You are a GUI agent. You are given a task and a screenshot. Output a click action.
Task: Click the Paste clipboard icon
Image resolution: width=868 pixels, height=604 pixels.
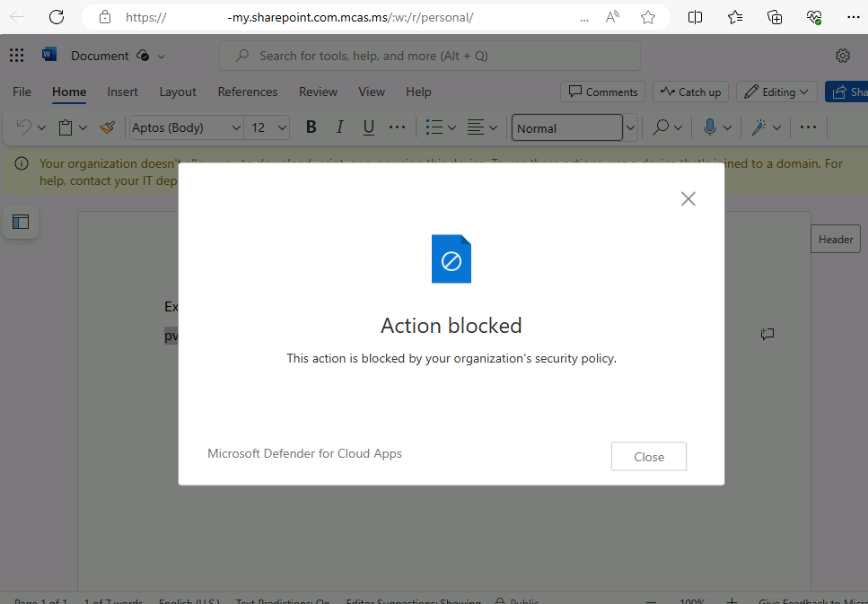coord(66,127)
